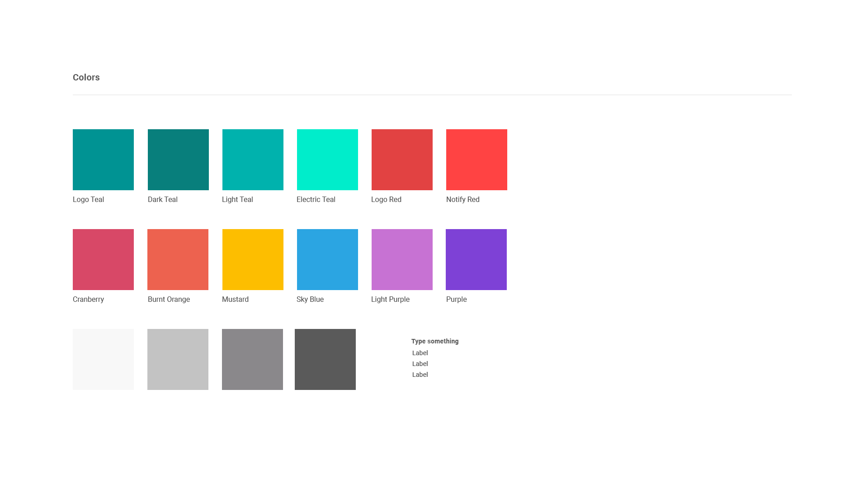Screen dimensions: 868x488
Task: Select the Logo Red color swatch
Action: pyautogui.click(x=402, y=160)
